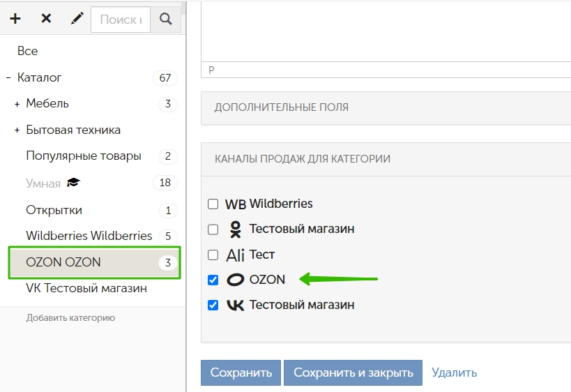Click the Добавить категорию link

(x=70, y=317)
